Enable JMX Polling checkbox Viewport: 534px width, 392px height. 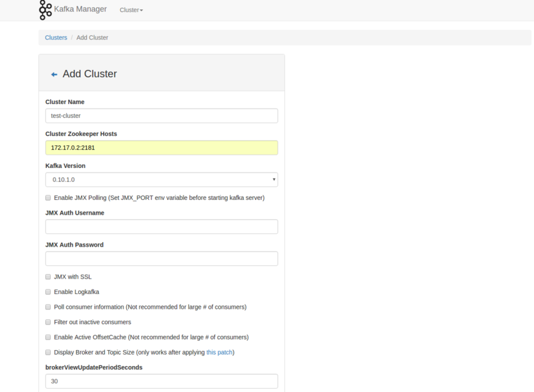48,198
